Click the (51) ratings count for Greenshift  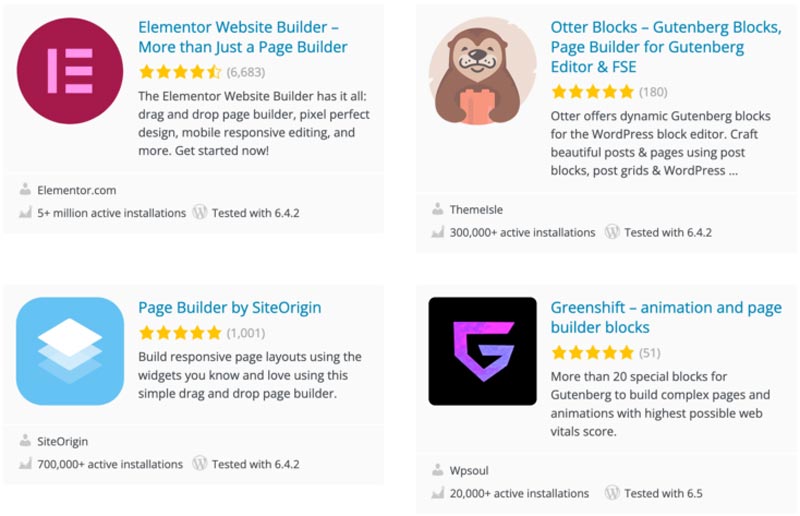(649, 353)
